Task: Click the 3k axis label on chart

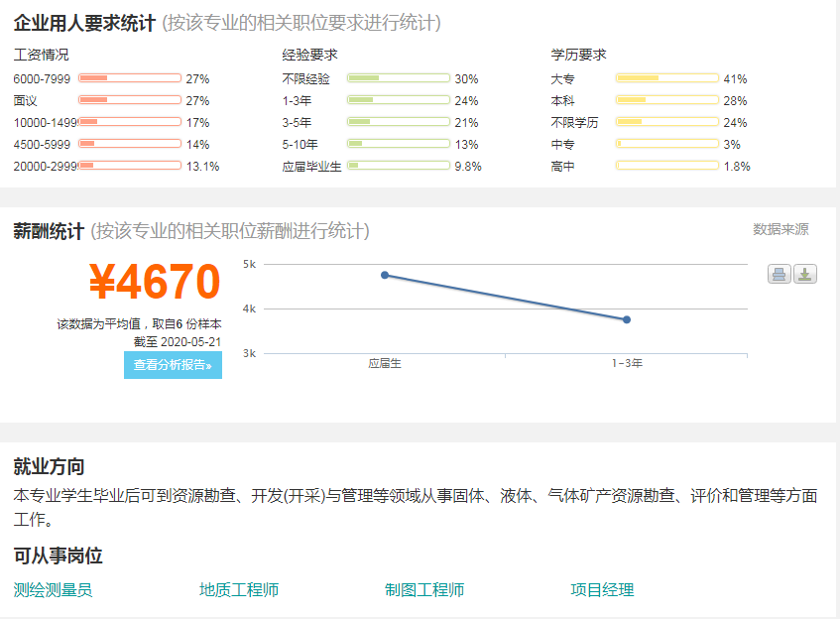Action: 249,354
